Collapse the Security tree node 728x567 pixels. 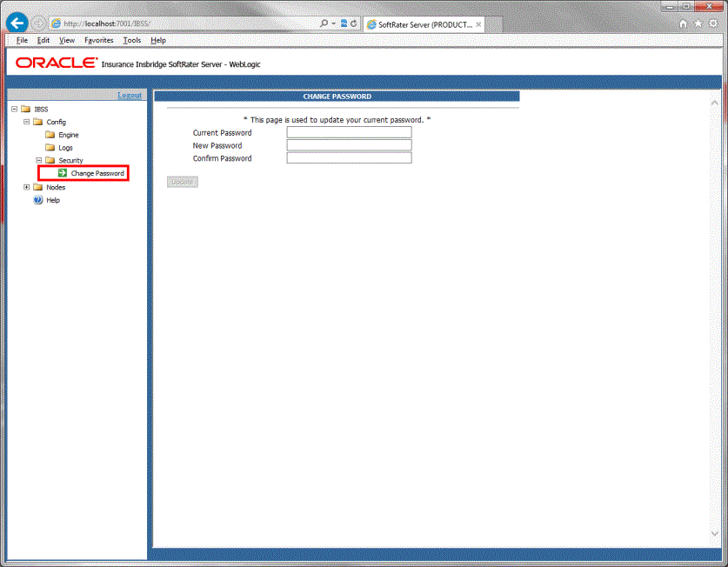pos(39,160)
